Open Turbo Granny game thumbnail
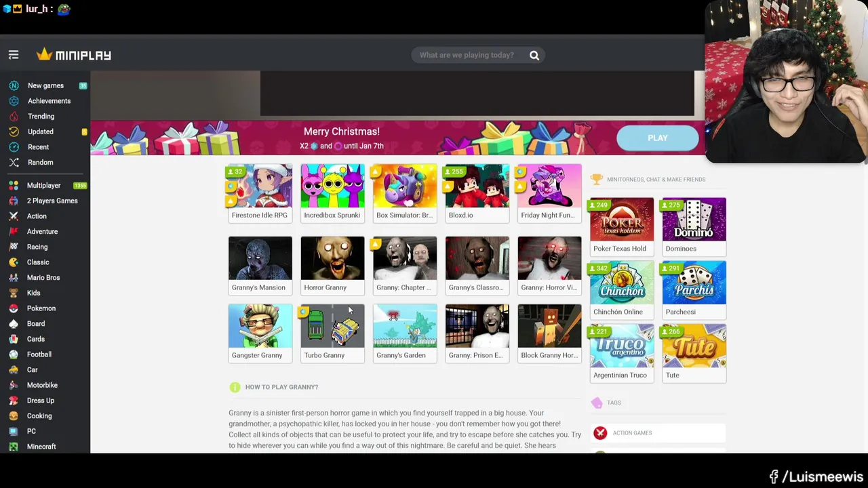Image resolution: width=868 pixels, height=488 pixels. [x=332, y=333]
